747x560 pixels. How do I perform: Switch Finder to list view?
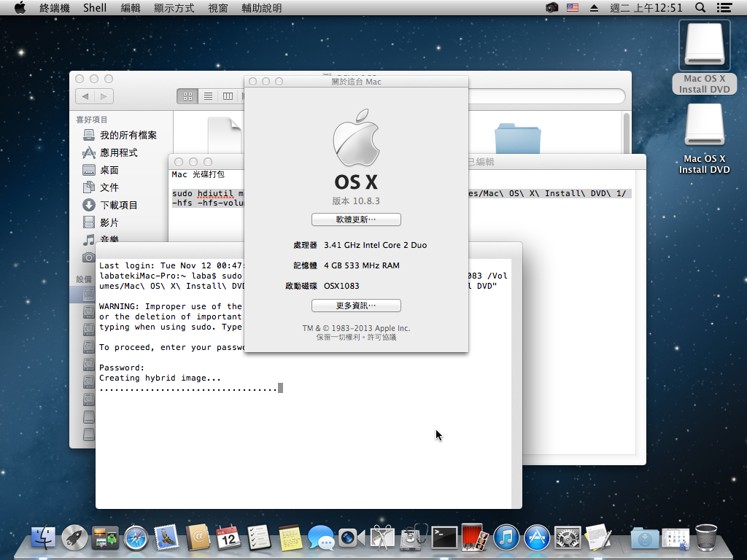208,96
